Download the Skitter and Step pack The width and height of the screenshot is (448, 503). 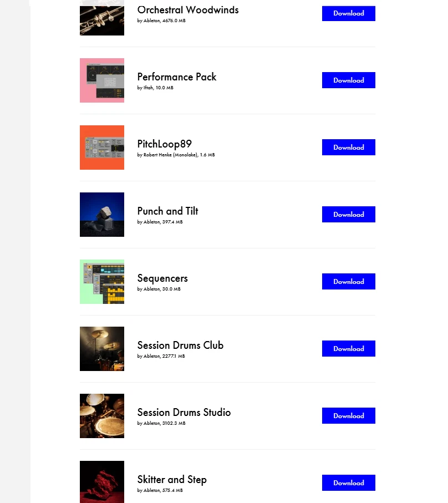348,483
